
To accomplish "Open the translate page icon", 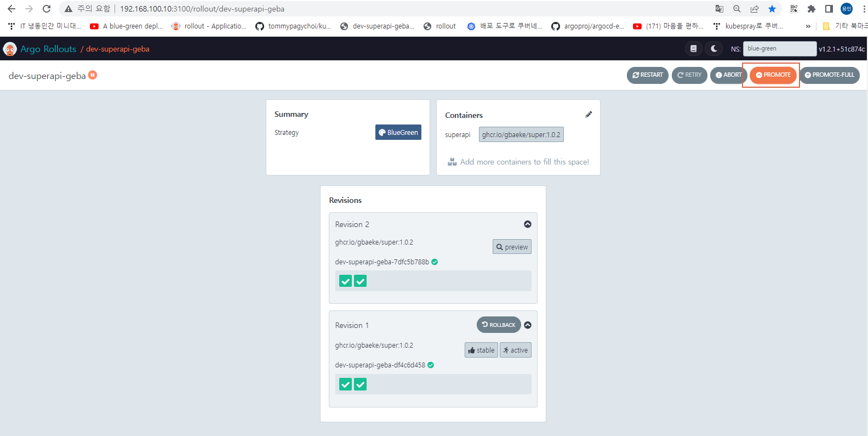I will (x=719, y=9).
